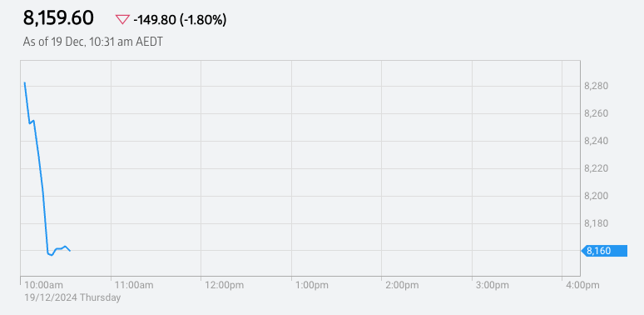Viewport: 644px width, 315px height.
Task: Click the 11:00am time axis label
Action: click(x=134, y=285)
